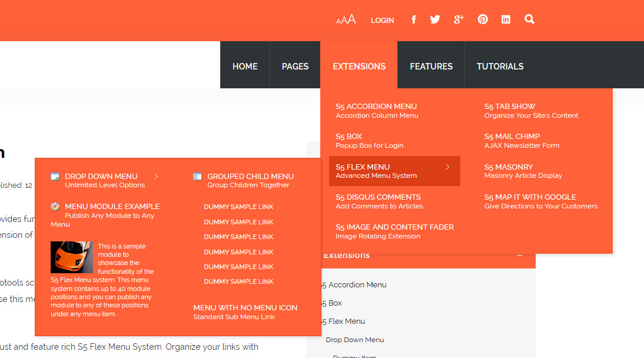Expand the S5 Flex Menu submenu arrow
Screen dimensions: 644x358
click(447, 167)
